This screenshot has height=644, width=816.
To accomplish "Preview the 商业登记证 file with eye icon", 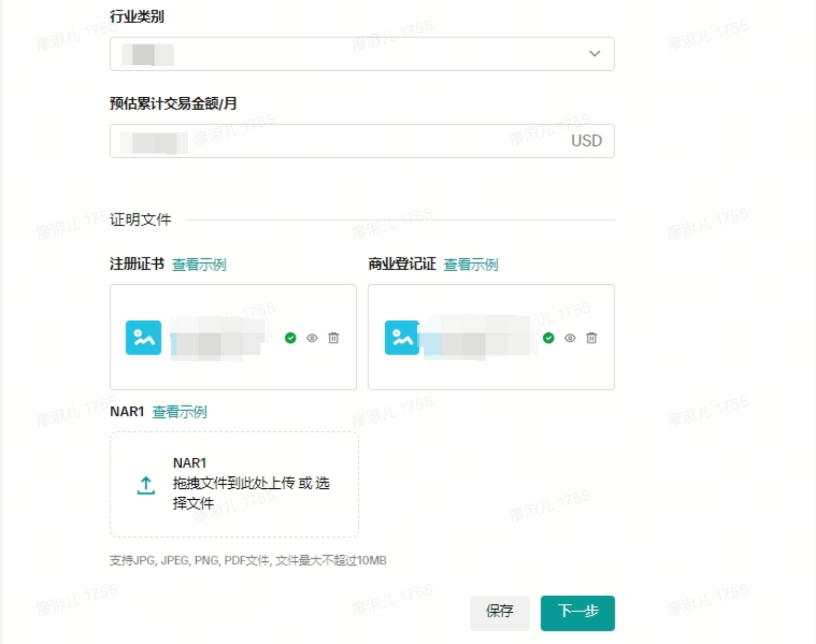I will [570, 338].
